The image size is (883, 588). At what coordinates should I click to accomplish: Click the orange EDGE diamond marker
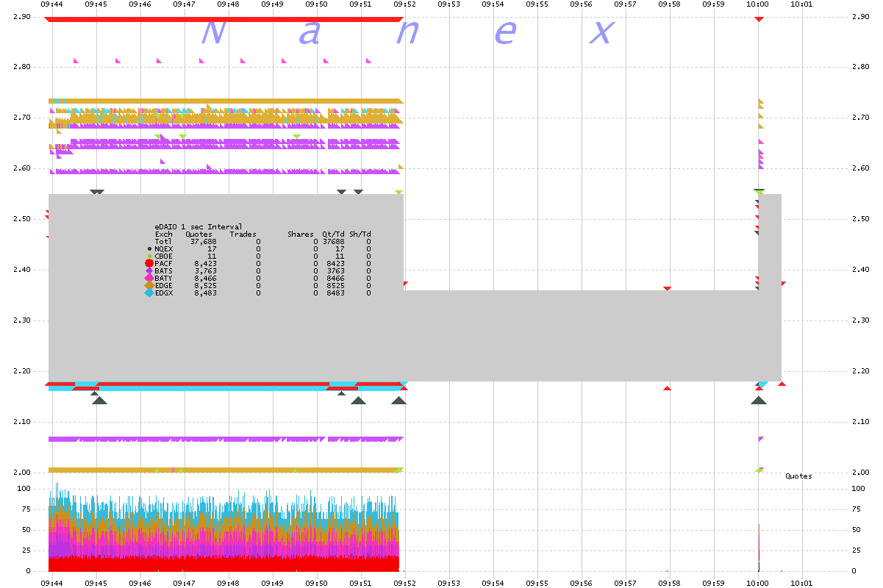tap(149, 285)
